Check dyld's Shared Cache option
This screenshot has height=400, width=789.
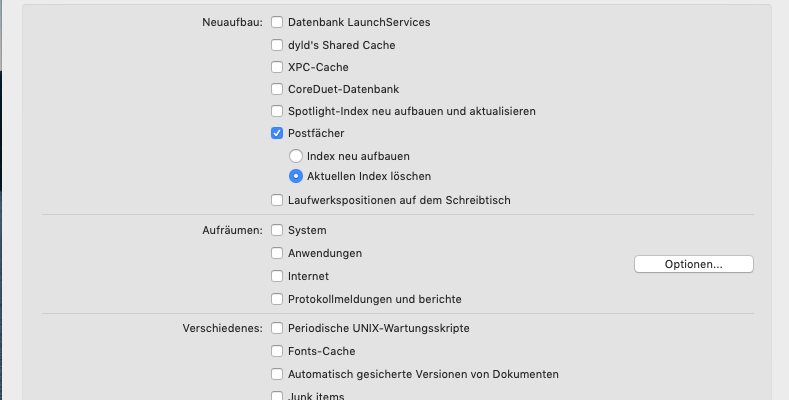tap(277, 45)
